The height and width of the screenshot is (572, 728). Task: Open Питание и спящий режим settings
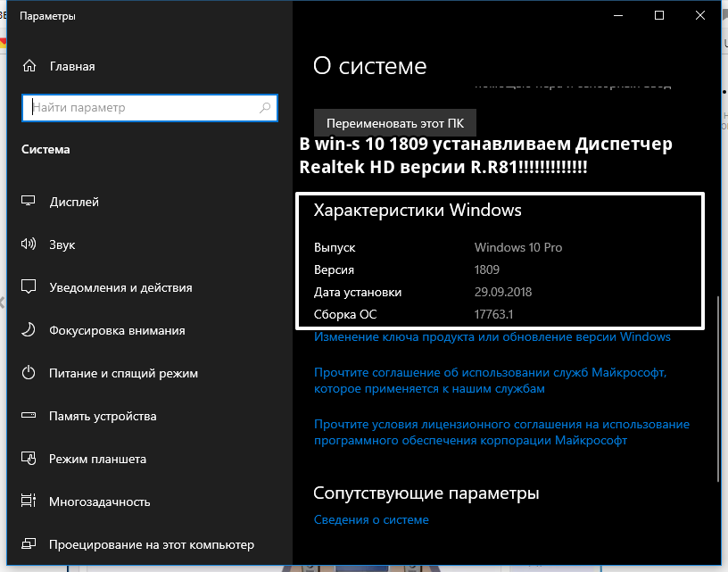coord(123,373)
